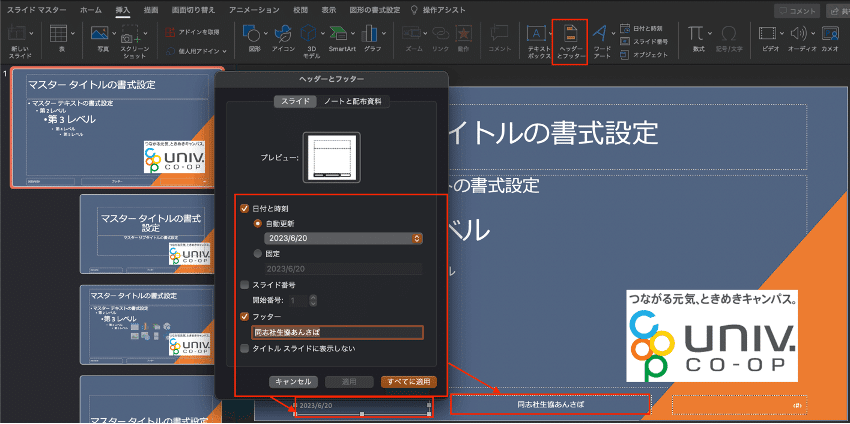This screenshot has width=850, height=424.
Task: Select the second layout thumbnail
Action: tap(145, 235)
